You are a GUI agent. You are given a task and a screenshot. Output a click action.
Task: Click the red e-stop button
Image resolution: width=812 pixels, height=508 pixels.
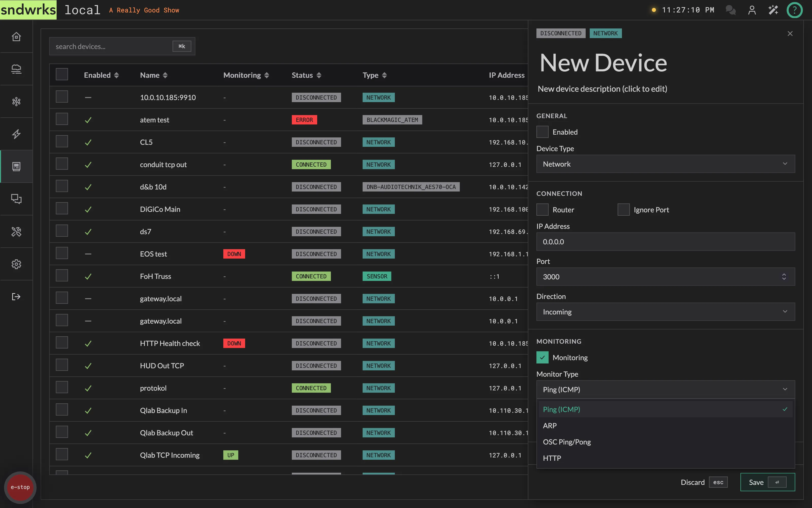20,487
